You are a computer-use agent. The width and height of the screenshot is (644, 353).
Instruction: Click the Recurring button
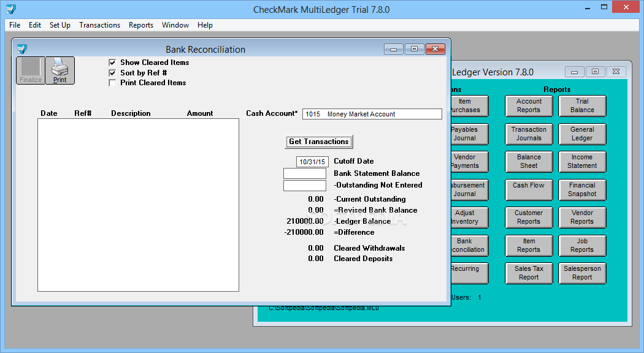point(469,273)
